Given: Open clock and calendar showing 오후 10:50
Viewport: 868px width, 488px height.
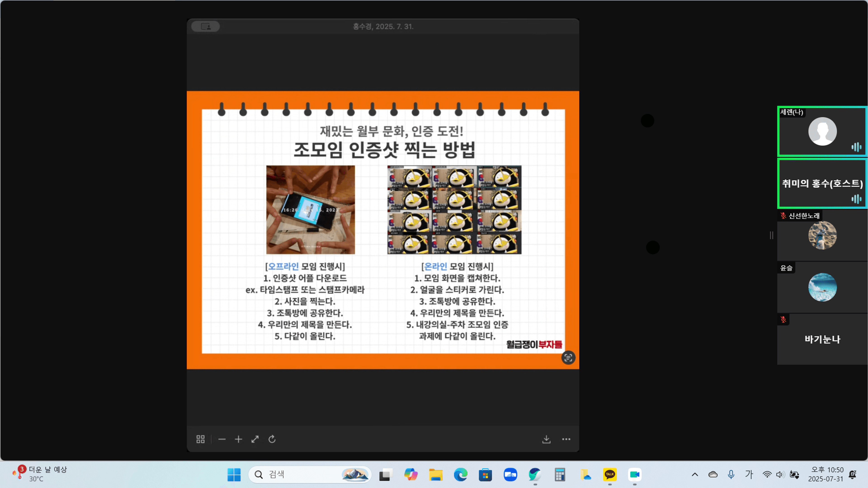Looking at the screenshot, I should [x=826, y=474].
